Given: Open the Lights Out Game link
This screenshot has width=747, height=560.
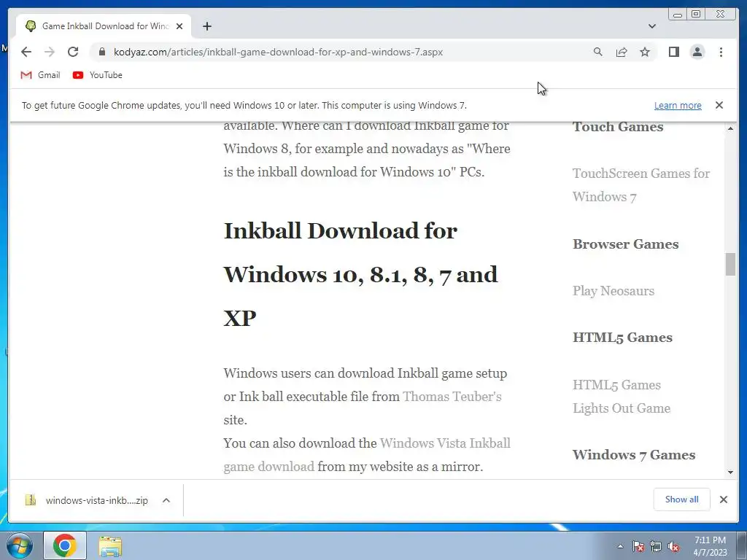Looking at the screenshot, I should [622, 408].
